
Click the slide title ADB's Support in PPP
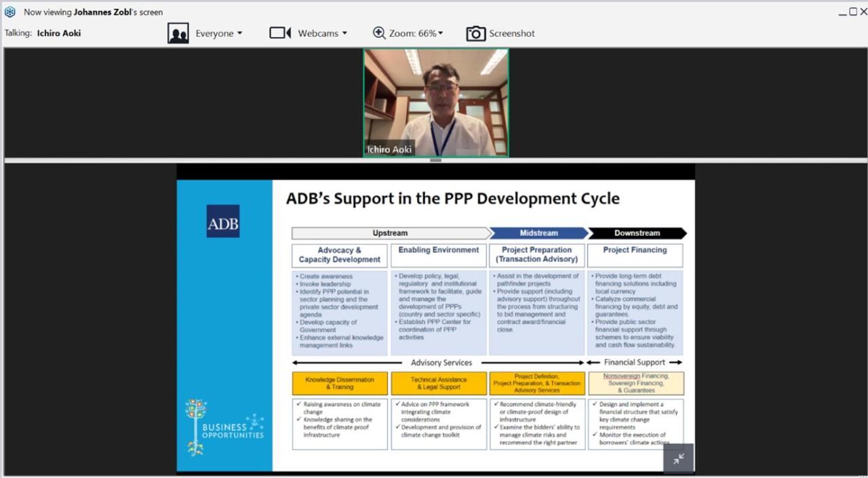pos(452,199)
